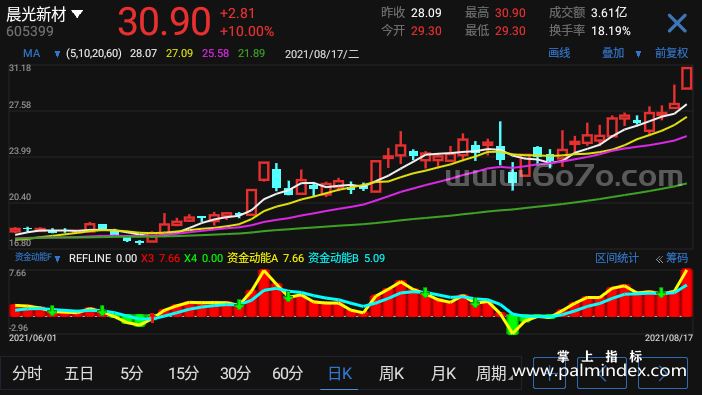Click the percent change +10.00%

coord(247,31)
